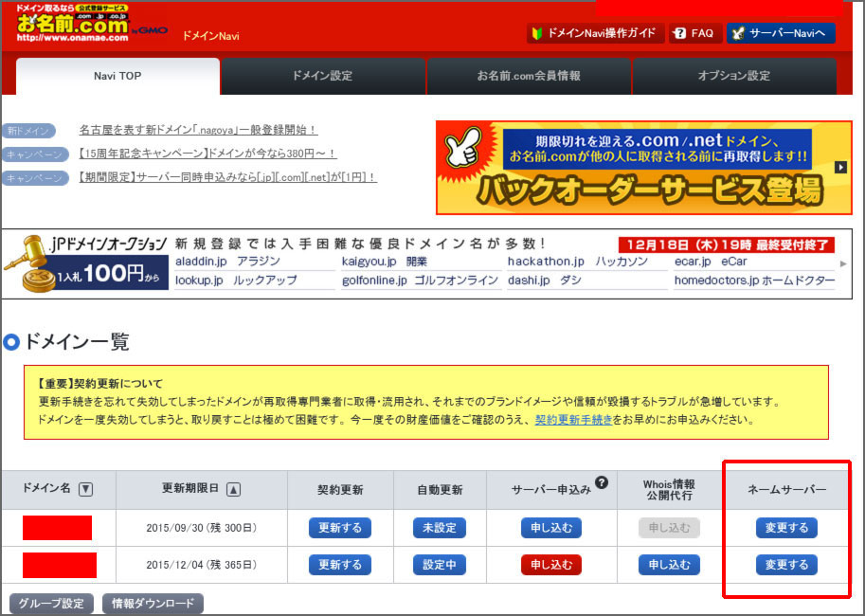Open ドメインNavi操作ガイド button
The image size is (865, 616).
point(595,33)
